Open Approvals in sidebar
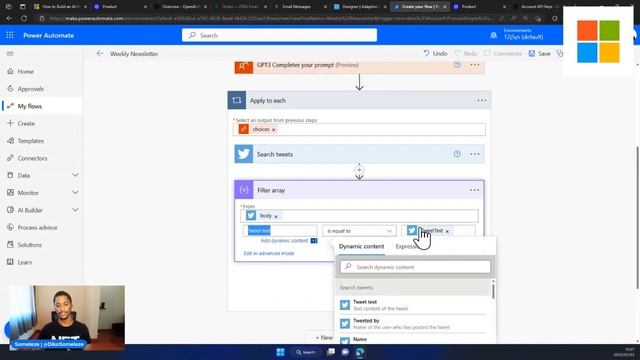This screenshot has height=360, width=640. pos(30,89)
